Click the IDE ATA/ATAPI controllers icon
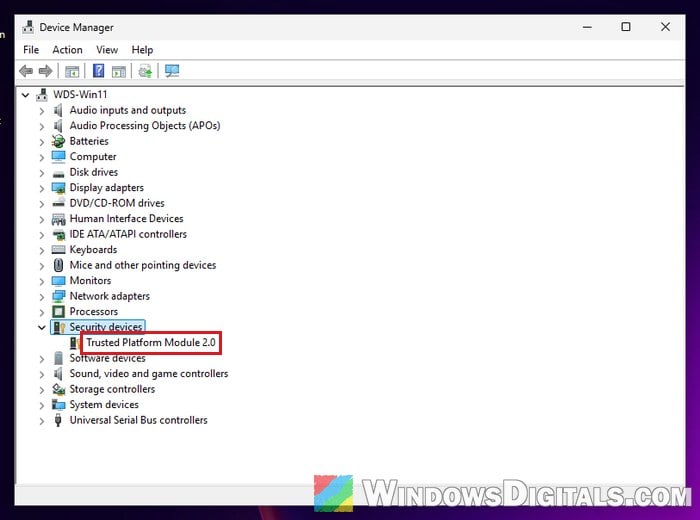700x520 pixels. coord(58,234)
